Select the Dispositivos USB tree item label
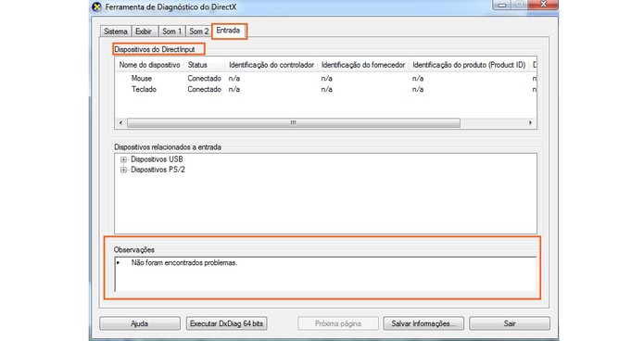The height and width of the screenshot is (341, 644). coord(157,159)
